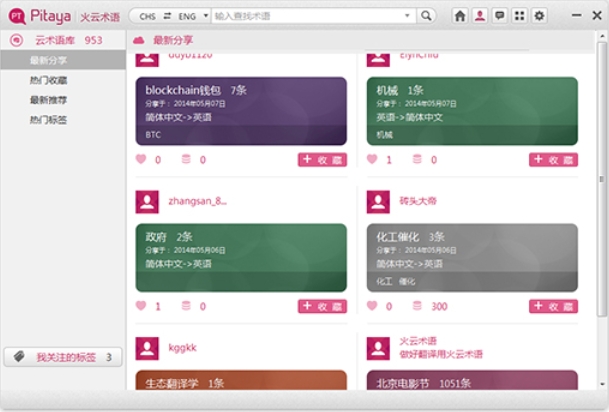Image resolution: width=609 pixels, height=412 pixels.
Task: Select 云术语库 953 in the sidebar
Action: point(63,40)
